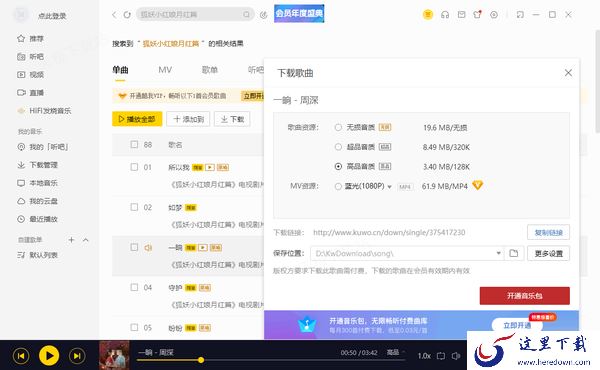This screenshot has width=600, height=370.
Task: Add a new custom playlist with plus icon
Action: click(x=71, y=240)
